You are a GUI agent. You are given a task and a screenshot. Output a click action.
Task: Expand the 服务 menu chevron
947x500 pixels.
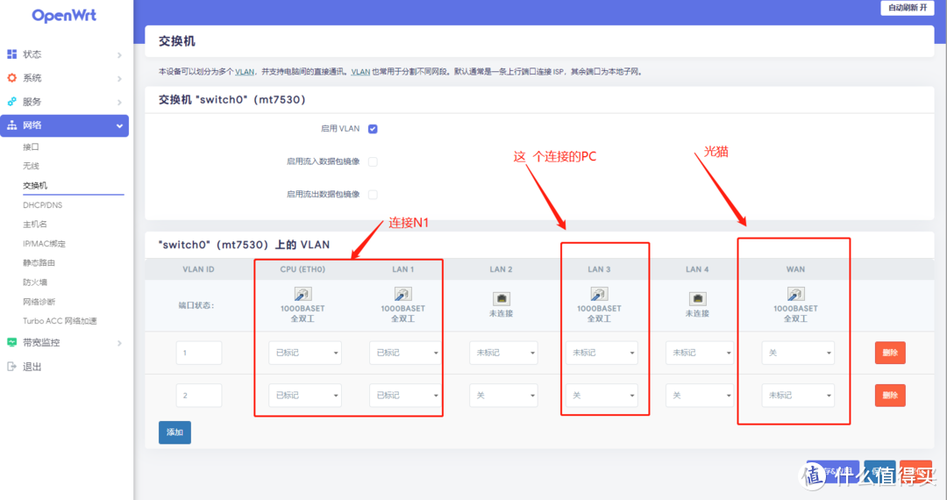pyautogui.click(x=119, y=102)
